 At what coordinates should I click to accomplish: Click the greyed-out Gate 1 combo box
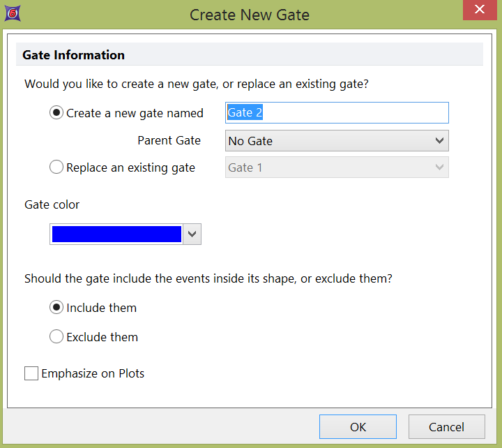336,167
